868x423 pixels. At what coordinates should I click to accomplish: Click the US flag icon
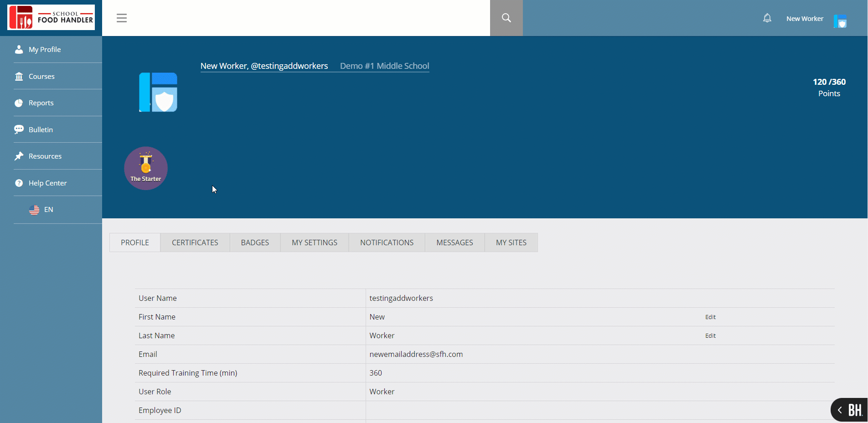(34, 210)
